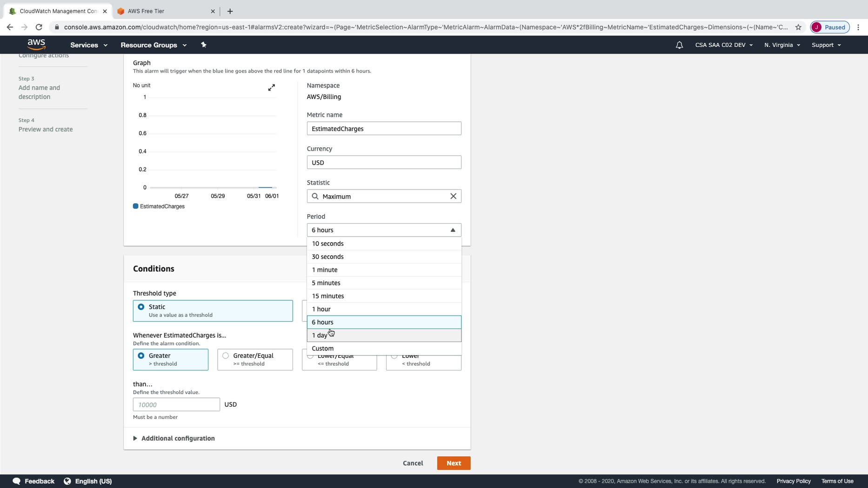This screenshot has height=488, width=868.
Task: Click the pin shortcut icon in navbar
Action: pyautogui.click(x=203, y=45)
